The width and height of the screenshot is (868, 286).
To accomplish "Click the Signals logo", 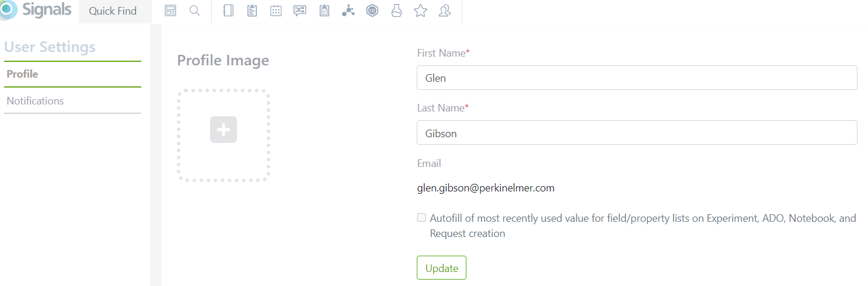I will point(36,10).
